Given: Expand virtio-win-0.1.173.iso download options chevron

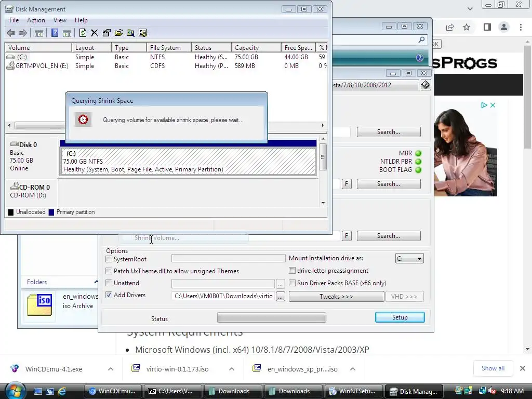Looking at the screenshot, I should click(x=232, y=369).
